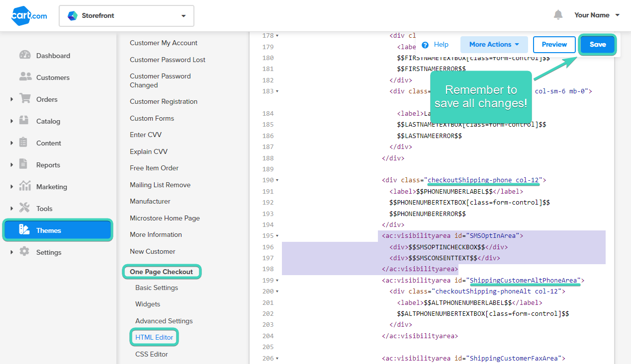Open the Help link

click(441, 45)
